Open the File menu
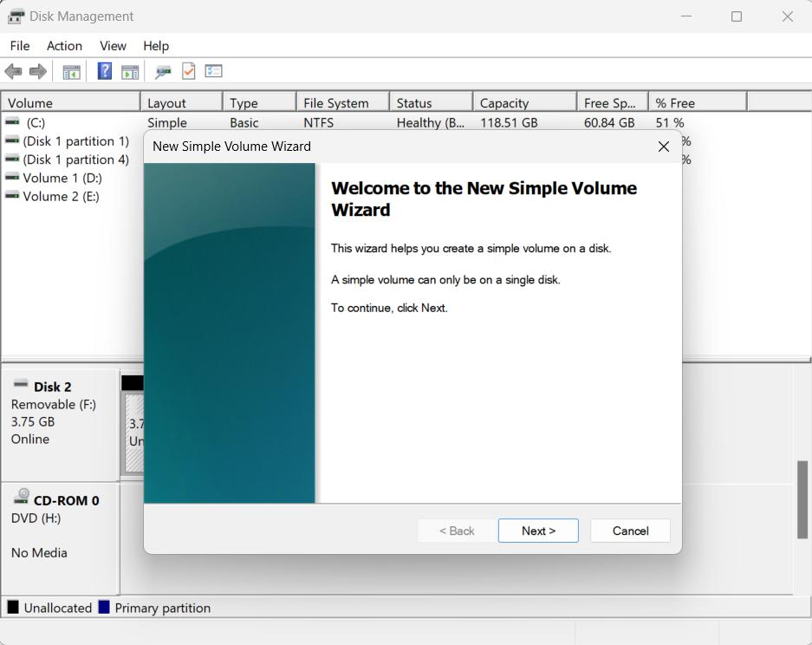Viewport: 812px width, 645px height. click(19, 46)
